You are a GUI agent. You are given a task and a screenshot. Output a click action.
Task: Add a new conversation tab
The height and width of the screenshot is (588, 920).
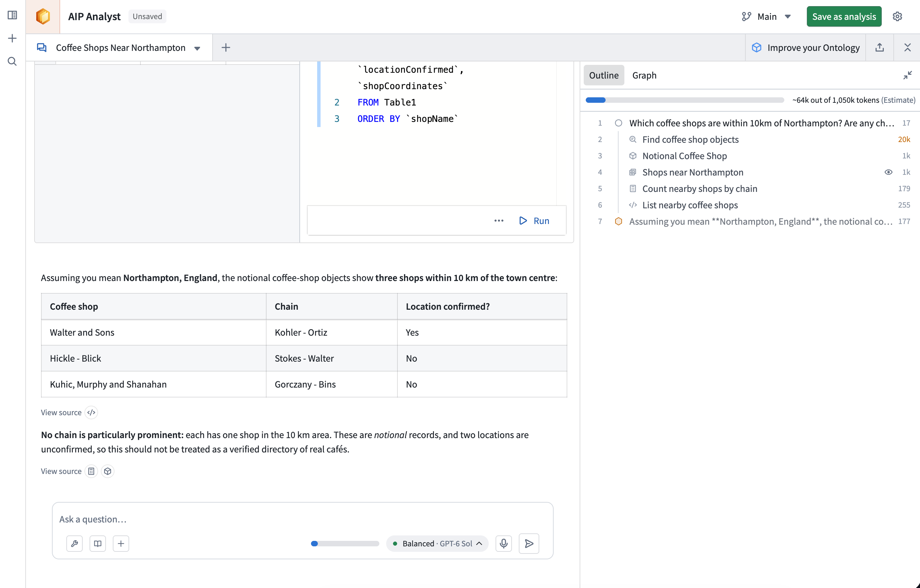[x=226, y=47]
